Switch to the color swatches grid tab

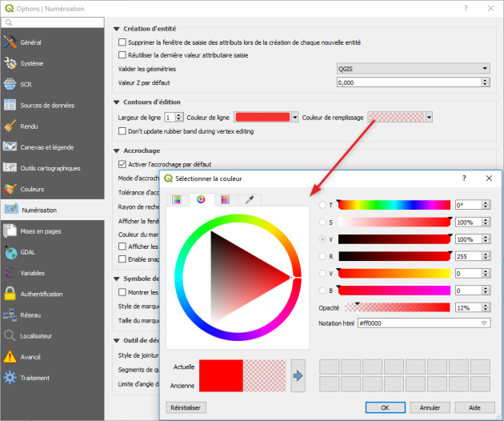pyautogui.click(x=226, y=200)
